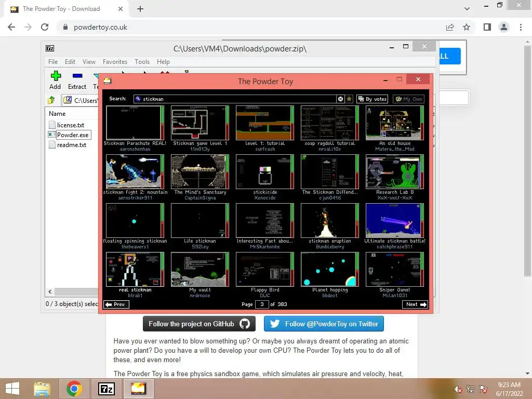Screen dimensions: 532x399
Task: Open level 1: tutorial save thumbnail
Action: 264,123
